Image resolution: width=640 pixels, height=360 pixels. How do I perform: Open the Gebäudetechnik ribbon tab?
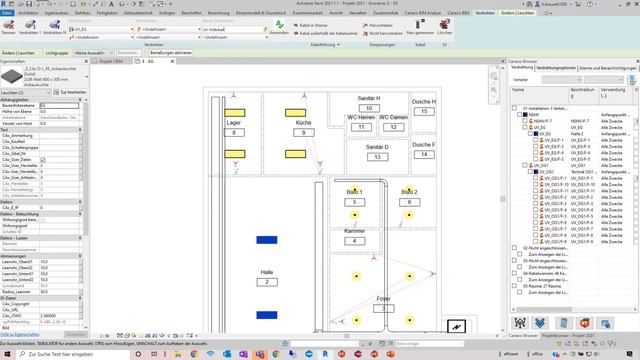[x=138, y=13]
